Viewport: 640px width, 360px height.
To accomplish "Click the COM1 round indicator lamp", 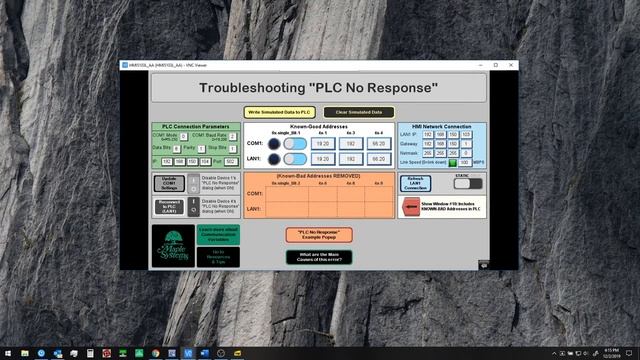I will click(x=274, y=144).
